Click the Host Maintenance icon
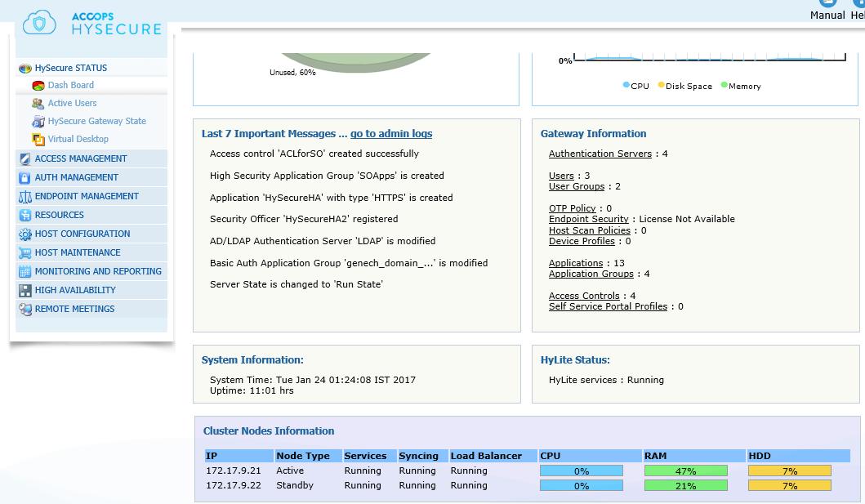 tap(25, 253)
